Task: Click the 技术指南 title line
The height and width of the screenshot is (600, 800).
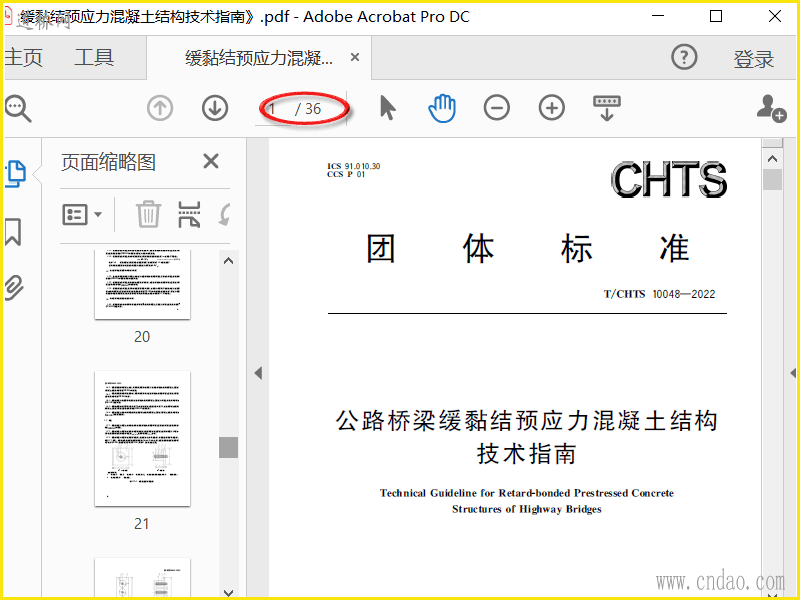Action: (527, 454)
